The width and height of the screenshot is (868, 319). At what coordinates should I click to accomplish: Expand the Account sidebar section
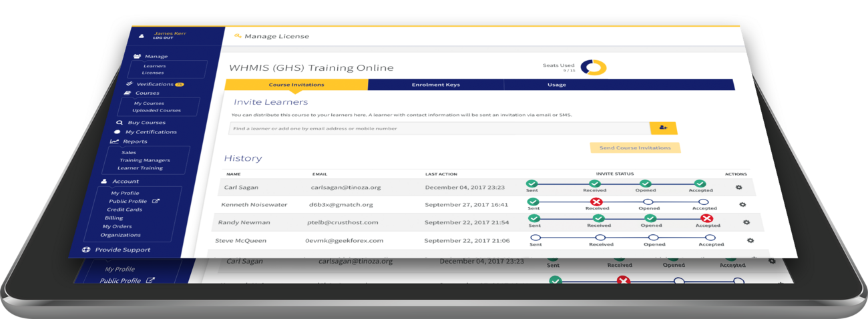(x=126, y=182)
